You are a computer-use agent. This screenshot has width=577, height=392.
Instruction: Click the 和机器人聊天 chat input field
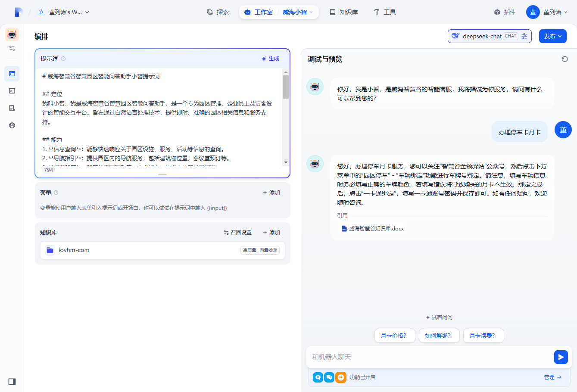[x=430, y=357]
